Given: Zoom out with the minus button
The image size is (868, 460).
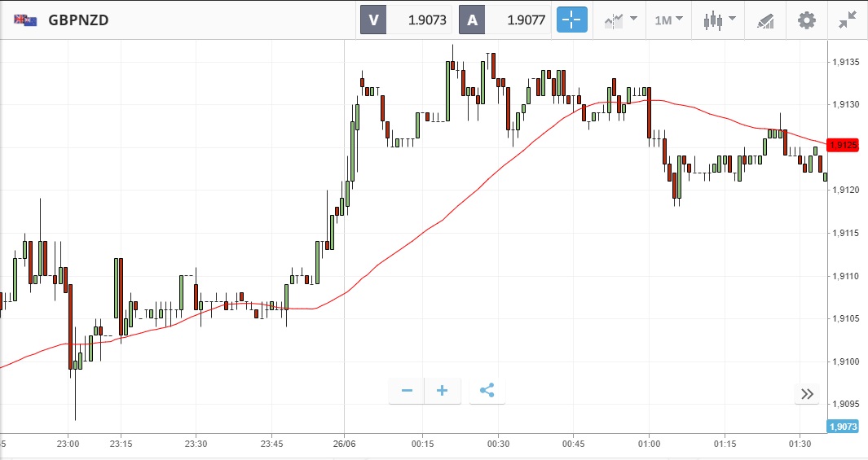Looking at the screenshot, I should 407,391.
